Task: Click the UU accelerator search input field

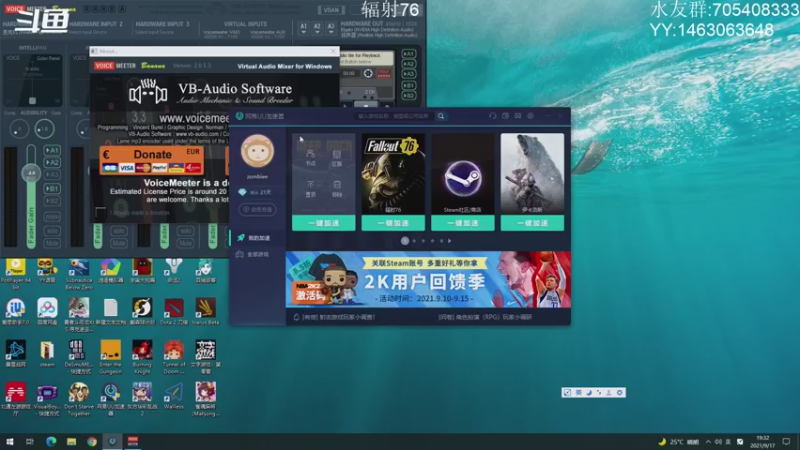Action: click(395, 116)
